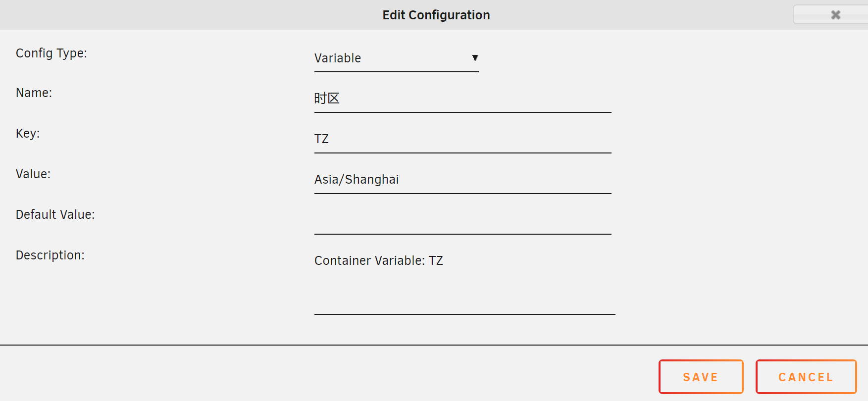This screenshot has width=868, height=401.
Task: Click the SAVE button
Action: click(x=701, y=377)
